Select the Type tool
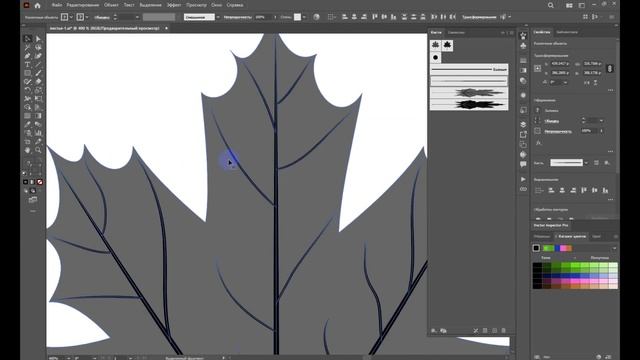Viewport: 640px width, 360px height. tap(27, 64)
